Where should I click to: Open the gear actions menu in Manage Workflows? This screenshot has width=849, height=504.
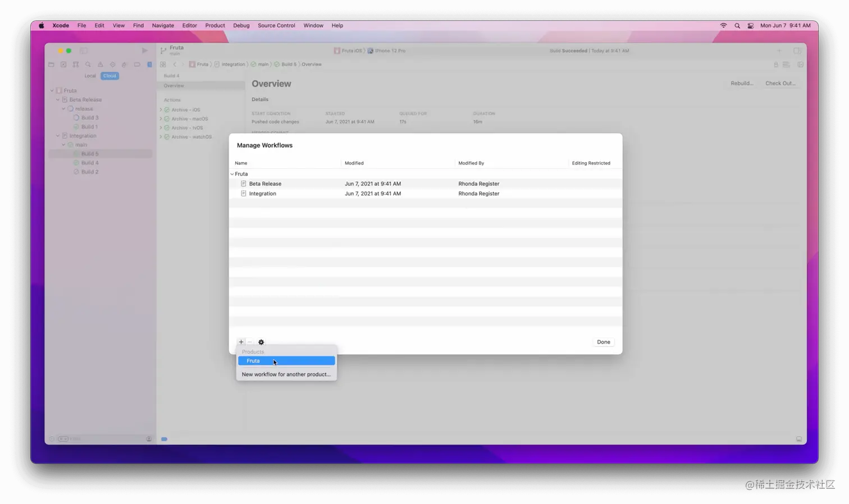261,342
